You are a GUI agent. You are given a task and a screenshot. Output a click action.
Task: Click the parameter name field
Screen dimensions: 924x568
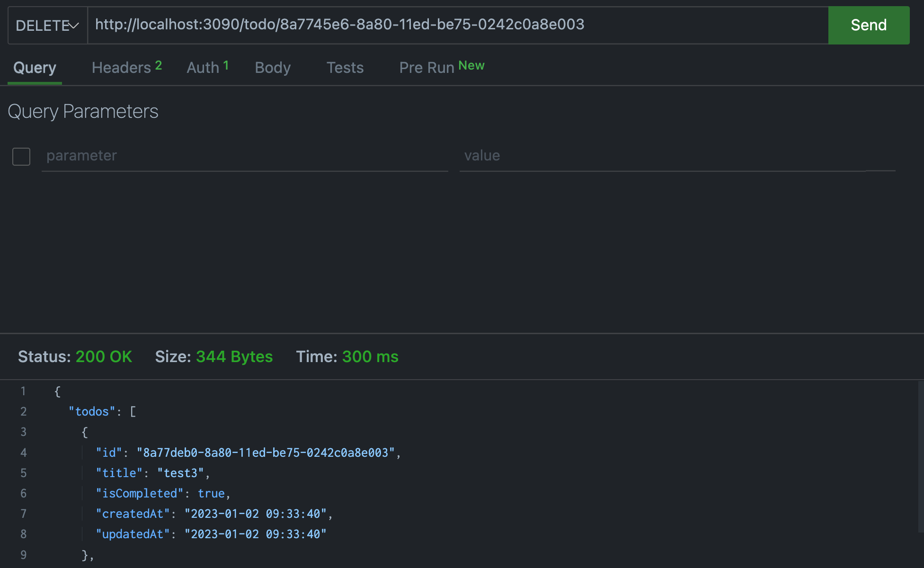245,156
